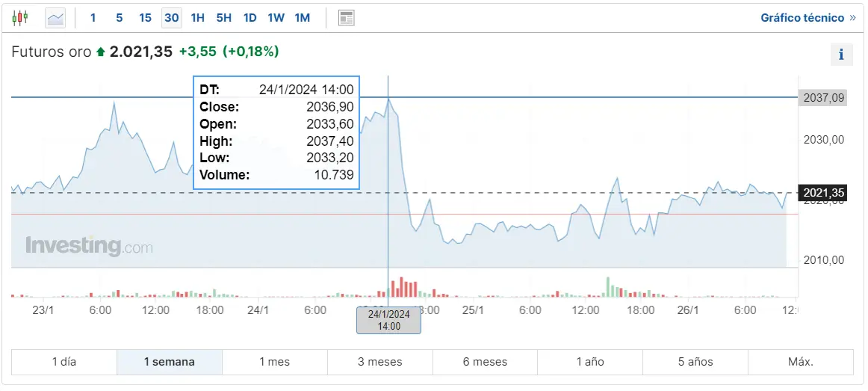Set the interval to 1 minute
Screen dimensions: 868x391
(93, 17)
